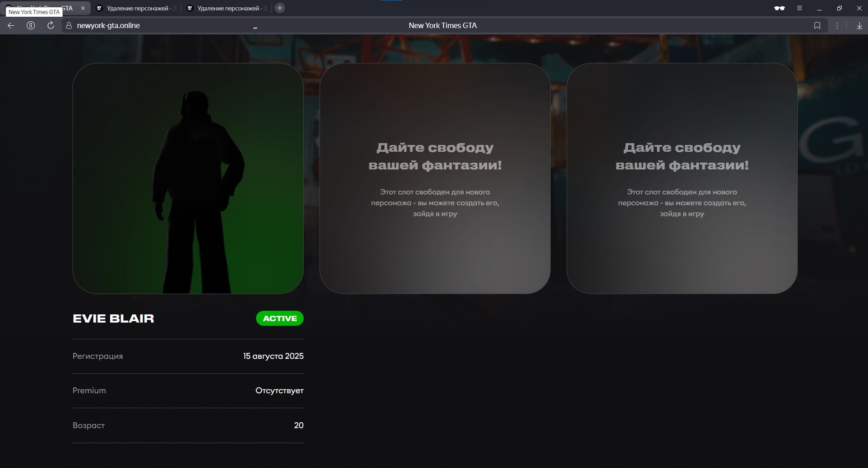Switch to the middle Удаление персонажей tab

point(137,8)
